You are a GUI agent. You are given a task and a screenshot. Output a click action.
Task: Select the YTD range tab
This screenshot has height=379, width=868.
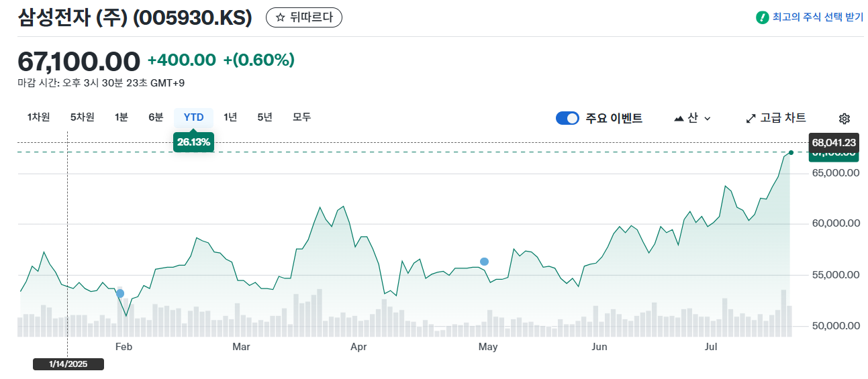[194, 117]
